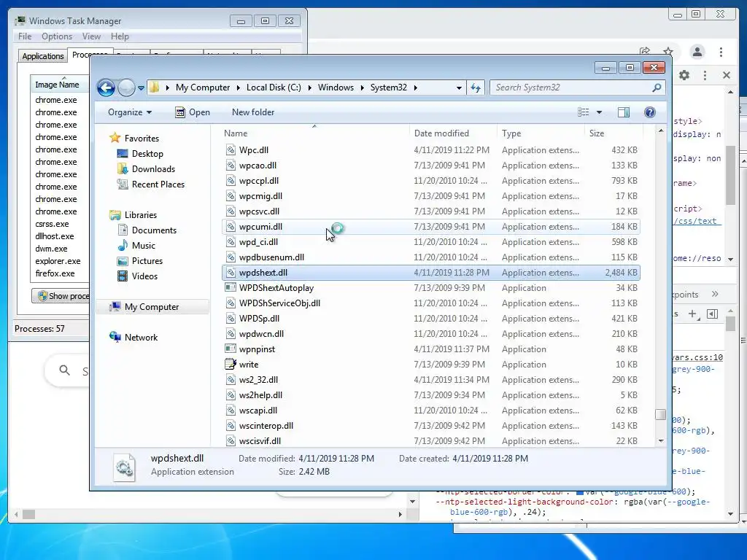Open Task Manager View menu

(x=91, y=36)
